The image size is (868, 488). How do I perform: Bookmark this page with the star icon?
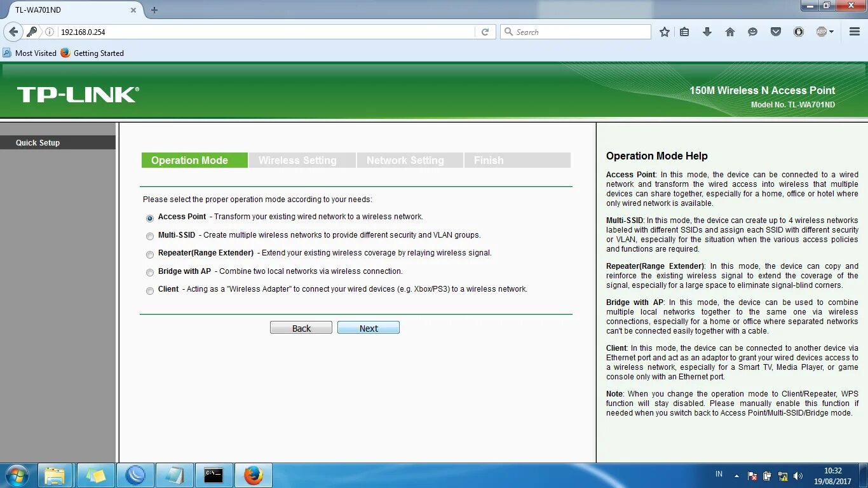(665, 32)
